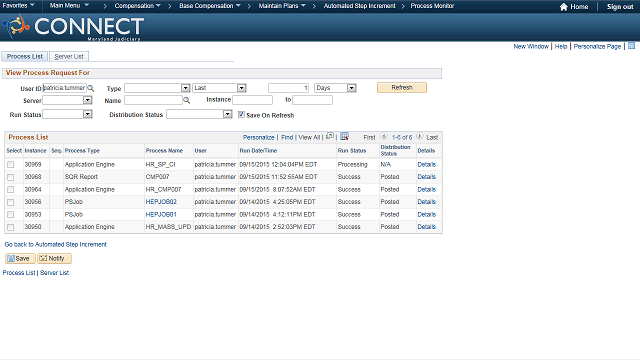Open the Help link
The width and height of the screenshot is (640, 360).
pyautogui.click(x=561, y=47)
